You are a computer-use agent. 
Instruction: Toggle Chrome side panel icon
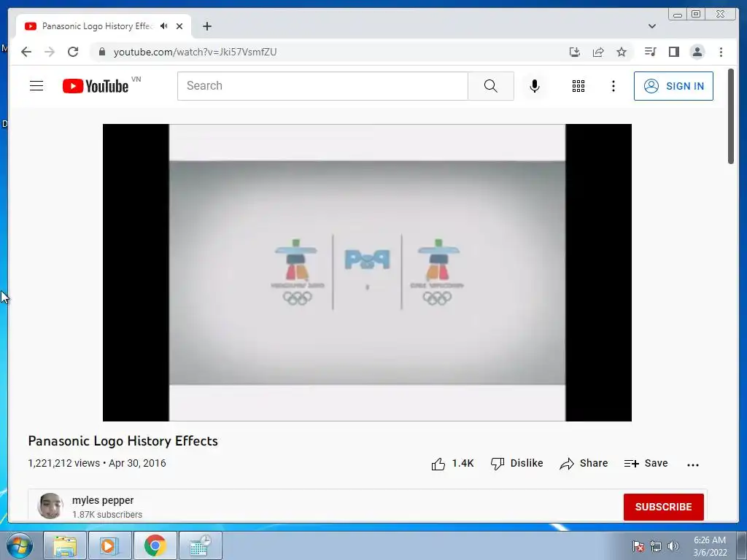click(x=673, y=52)
